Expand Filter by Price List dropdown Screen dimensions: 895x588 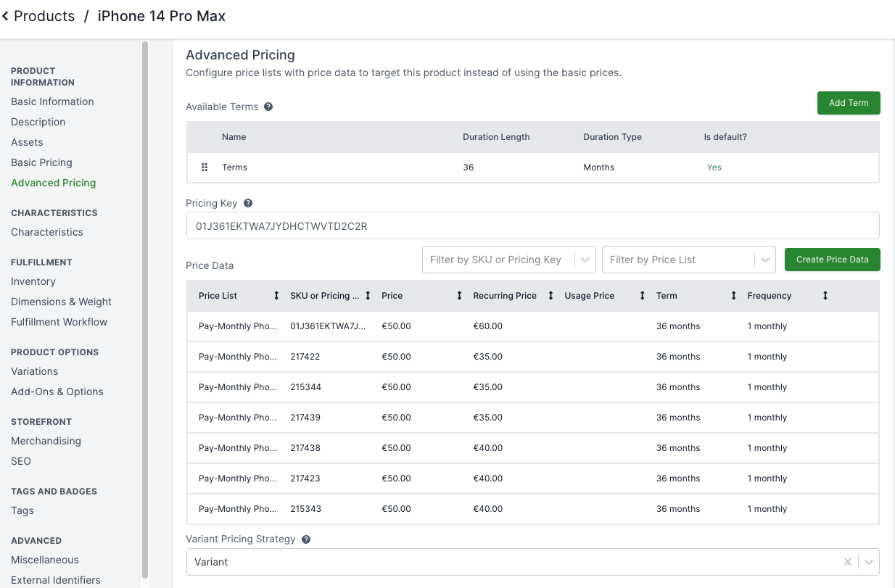765,260
